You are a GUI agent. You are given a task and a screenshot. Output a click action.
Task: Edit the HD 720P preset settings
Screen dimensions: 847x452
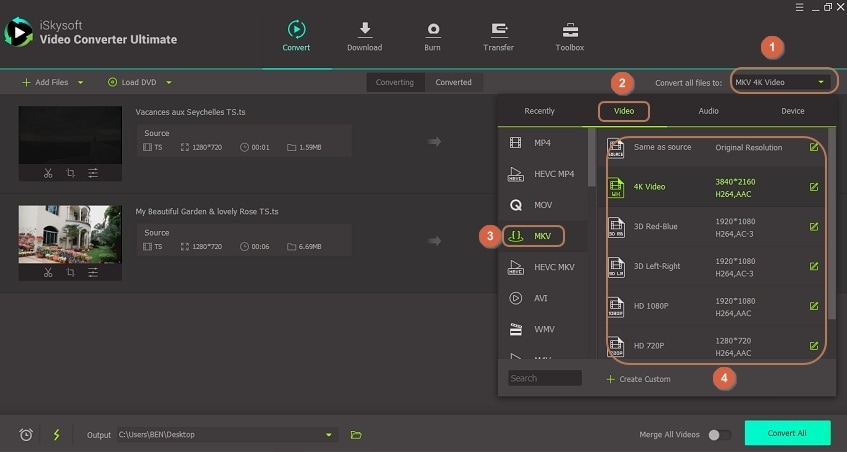(814, 346)
